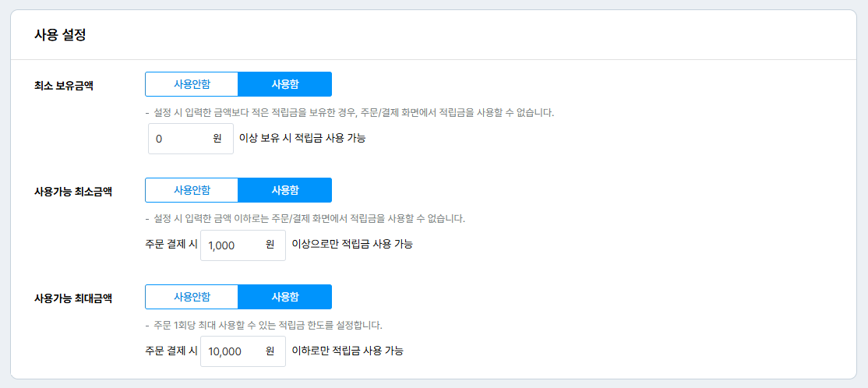The height and width of the screenshot is (388, 868).
Task: Set 사용가능 최소금액 to 사용안함
Action: [x=192, y=190]
